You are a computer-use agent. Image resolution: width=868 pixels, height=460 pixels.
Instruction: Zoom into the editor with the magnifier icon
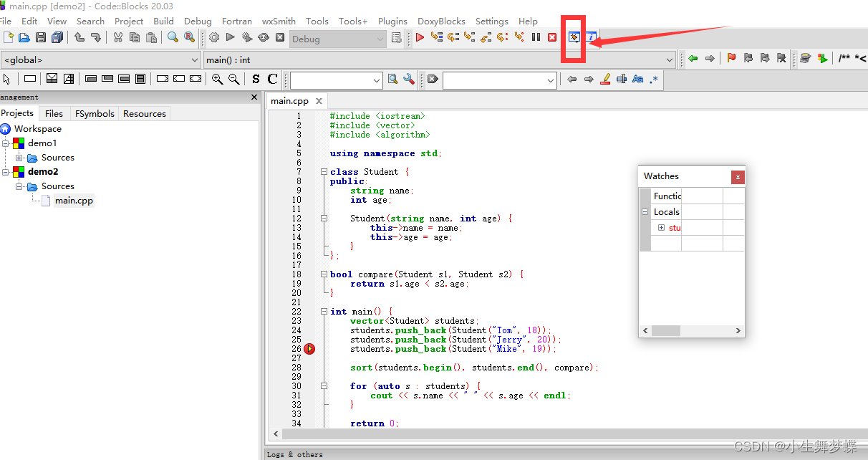(218, 80)
